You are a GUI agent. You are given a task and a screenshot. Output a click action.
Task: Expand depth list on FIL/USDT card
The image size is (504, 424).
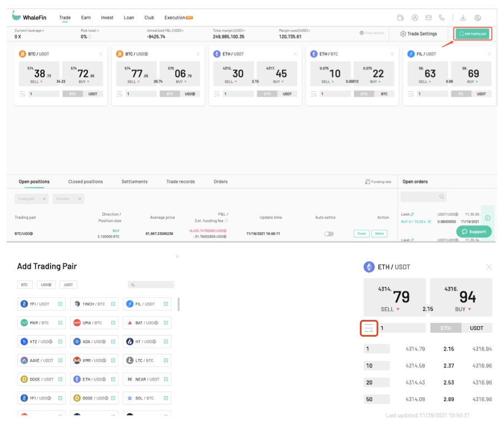pos(411,94)
